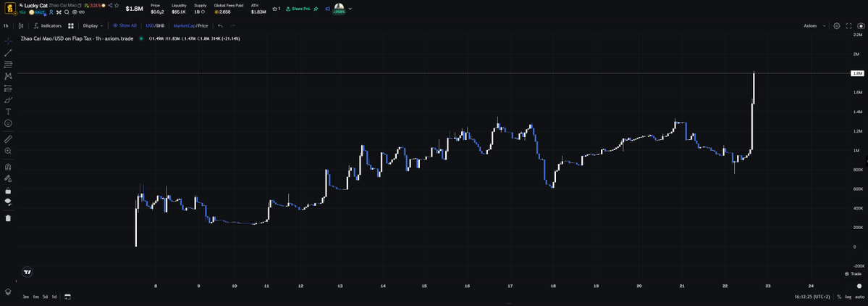
Task: Open the XAUT link
Action: [x=37, y=12]
